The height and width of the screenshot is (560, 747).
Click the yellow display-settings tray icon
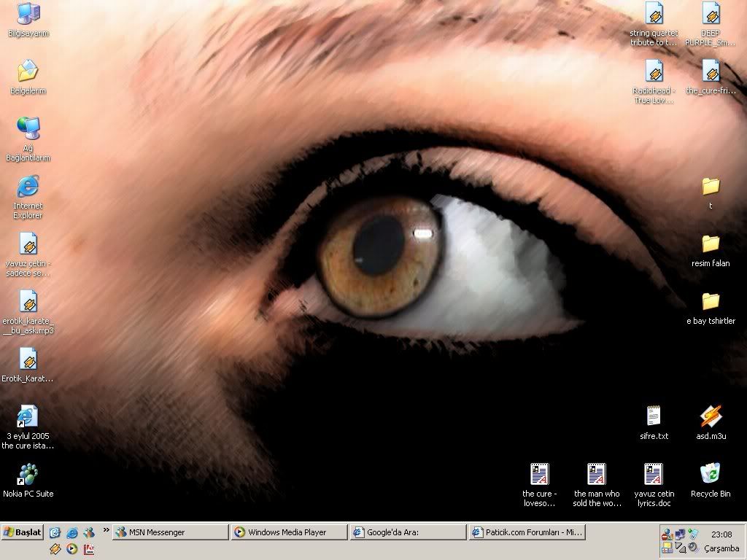click(x=667, y=548)
